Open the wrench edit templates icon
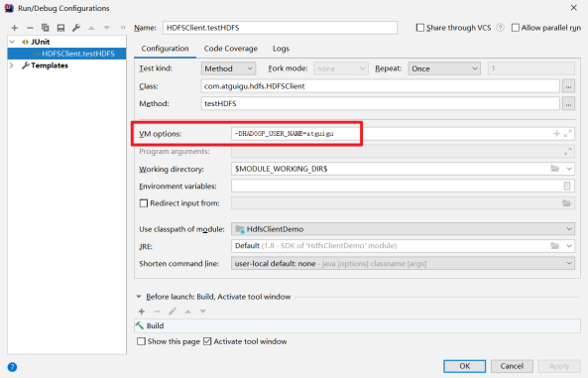588x378 pixels. click(x=76, y=28)
